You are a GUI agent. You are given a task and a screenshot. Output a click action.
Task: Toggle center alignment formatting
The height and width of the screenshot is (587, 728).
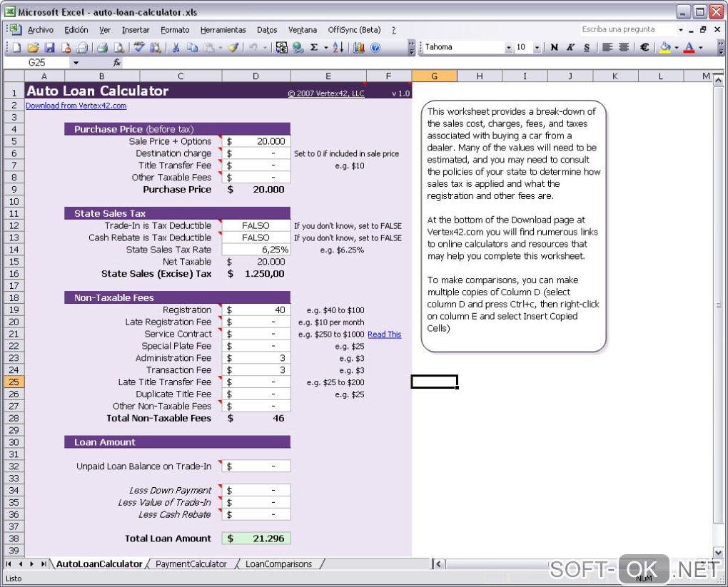pyautogui.click(x=624, y=47)
